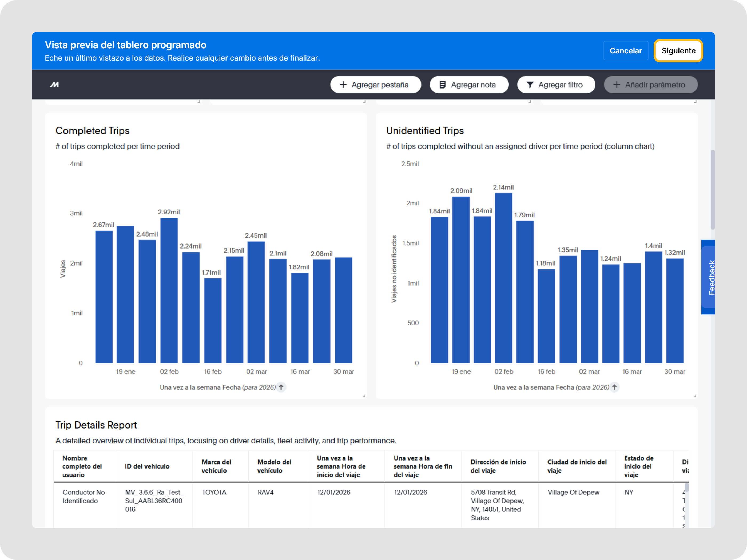This screenshot has height=560, width=747.
Task: Open the Feedback side tab
Action: 709,277
